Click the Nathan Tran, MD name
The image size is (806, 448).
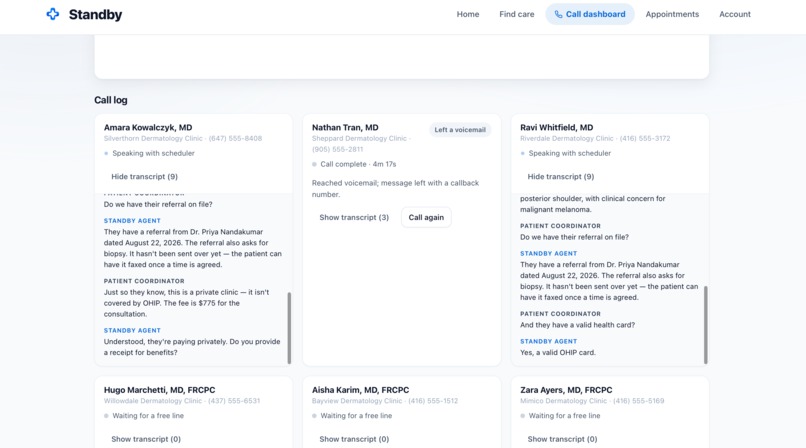(345, 127)
